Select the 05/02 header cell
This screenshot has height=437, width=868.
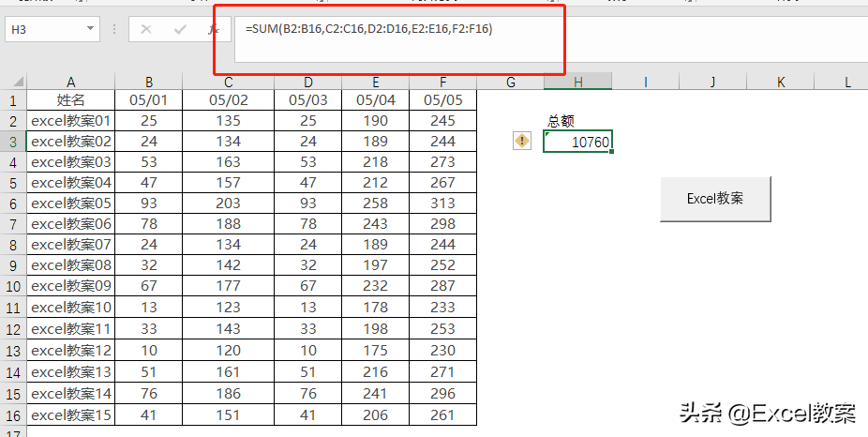tap(228, 100)
